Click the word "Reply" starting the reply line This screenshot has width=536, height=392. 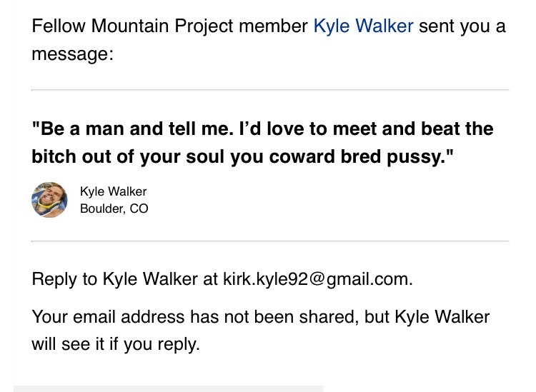tap(54, 278)
